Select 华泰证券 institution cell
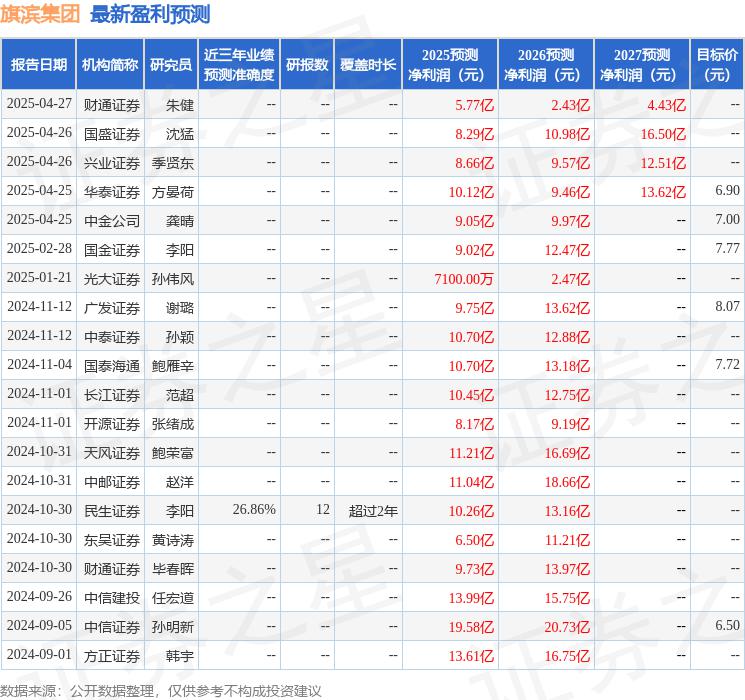Screen dimensions: 745x700 click(112, 192)
